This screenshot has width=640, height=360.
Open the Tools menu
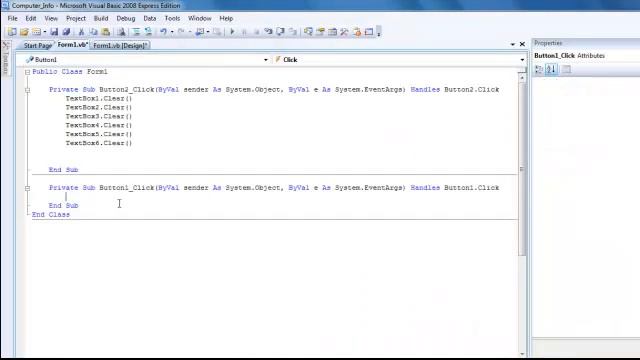[x=172, y=18]
